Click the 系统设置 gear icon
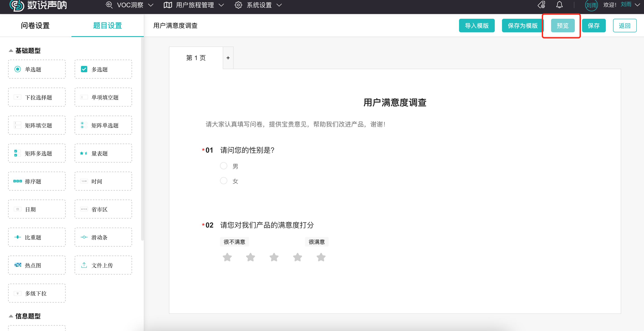Viewport: 644px width, 331px height. 238,5
